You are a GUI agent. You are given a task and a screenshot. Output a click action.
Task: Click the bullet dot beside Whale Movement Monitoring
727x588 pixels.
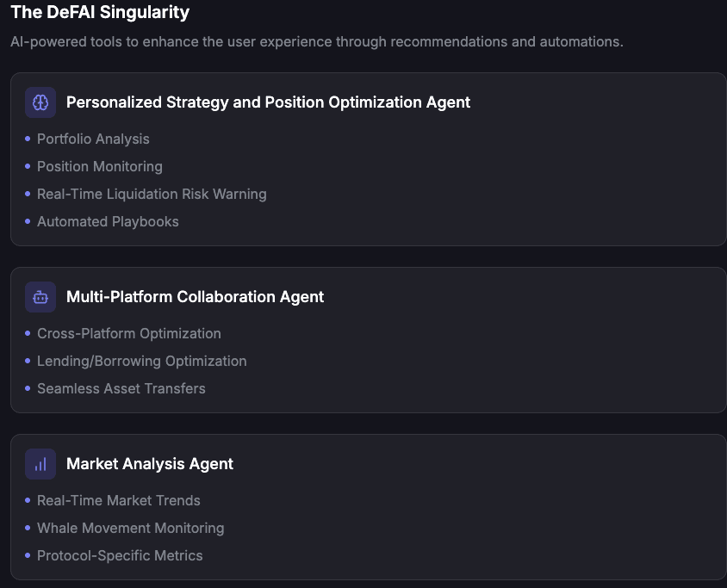click(x=28, y=528)
